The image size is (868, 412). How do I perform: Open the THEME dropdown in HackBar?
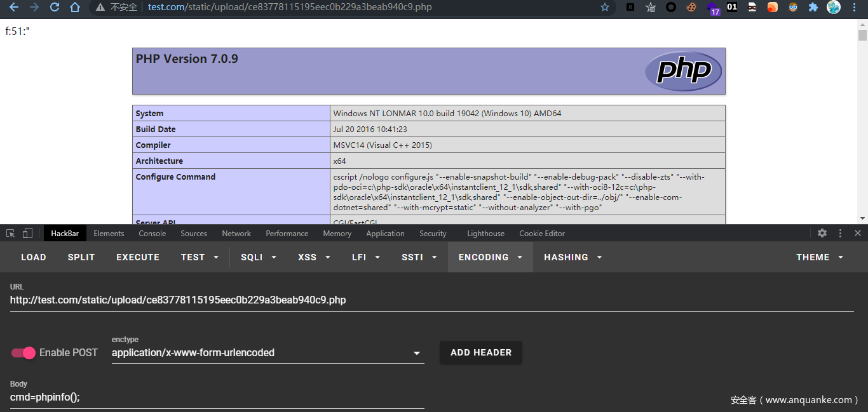tap(820, 257)
